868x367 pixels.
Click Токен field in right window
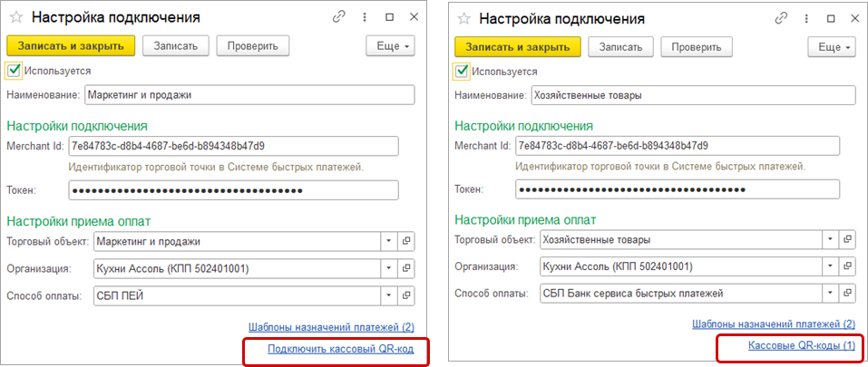(x=678, y=189)
